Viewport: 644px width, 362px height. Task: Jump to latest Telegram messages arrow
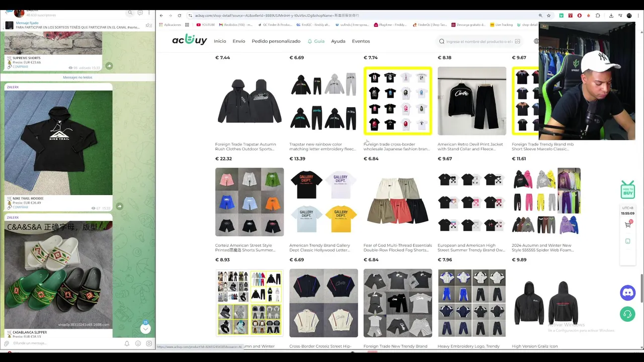[145, 329]
